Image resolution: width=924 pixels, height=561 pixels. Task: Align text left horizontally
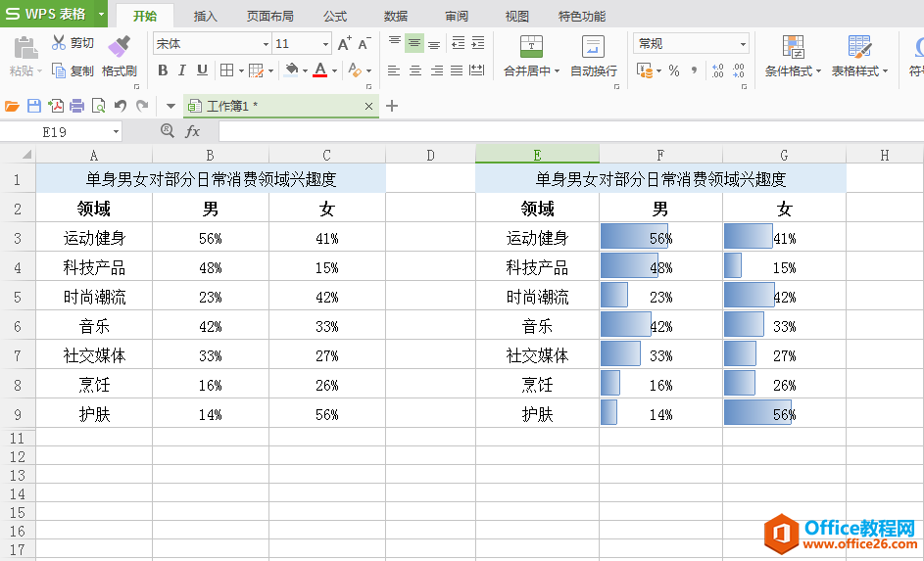[x=394, y=70]
